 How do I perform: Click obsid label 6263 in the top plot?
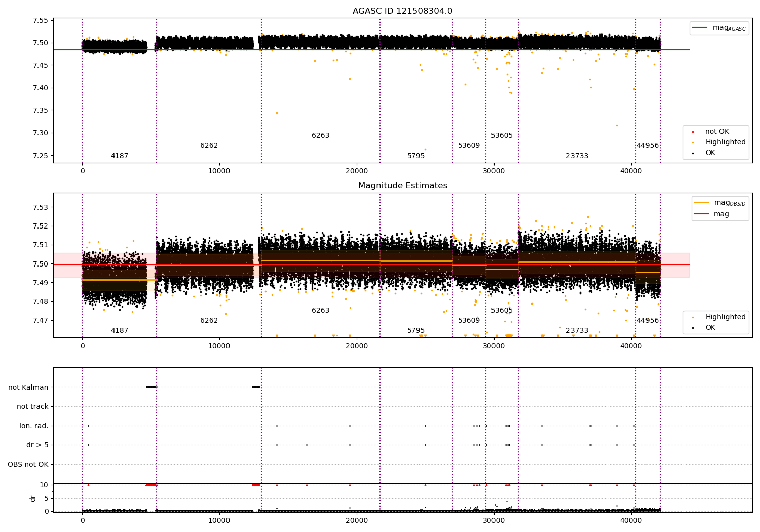tap(320, 136)
